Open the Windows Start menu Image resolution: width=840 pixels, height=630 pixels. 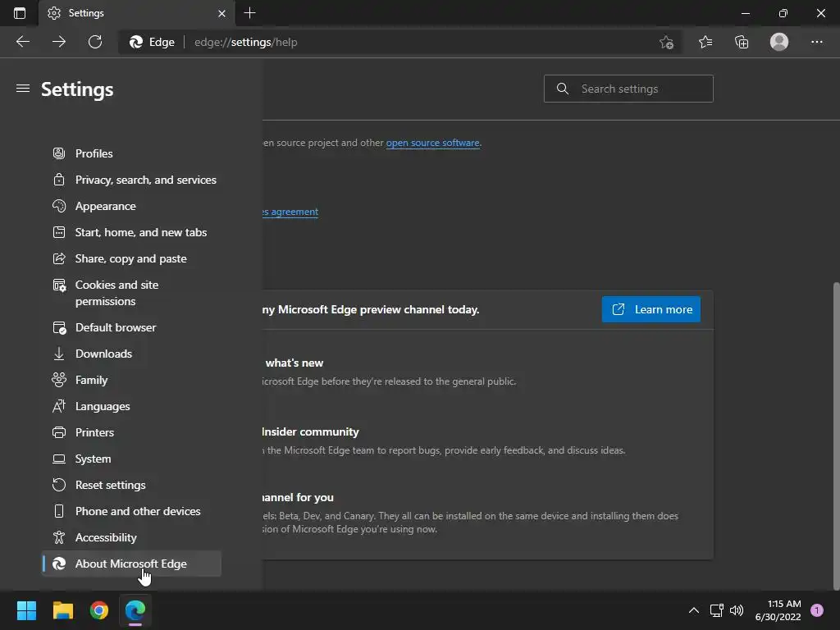point(26,610)
